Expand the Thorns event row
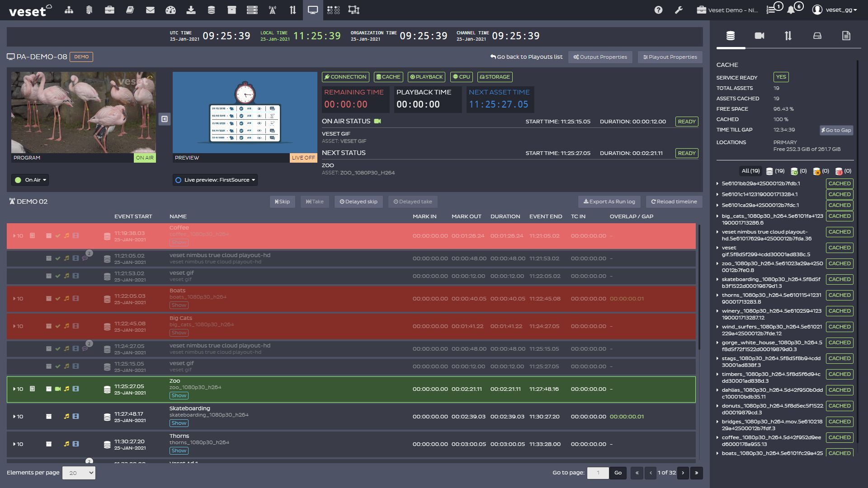 point(14,444)
